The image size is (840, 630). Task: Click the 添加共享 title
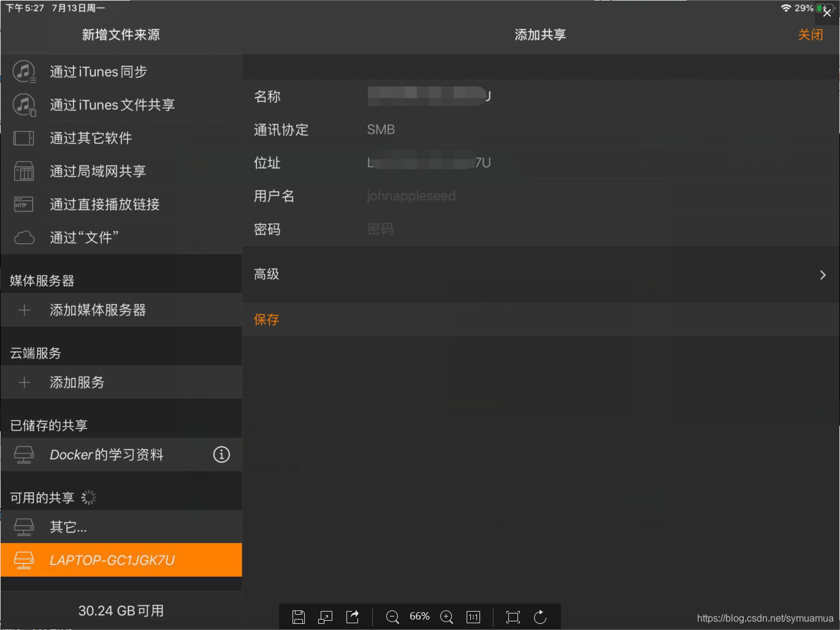tap(540, 35)
